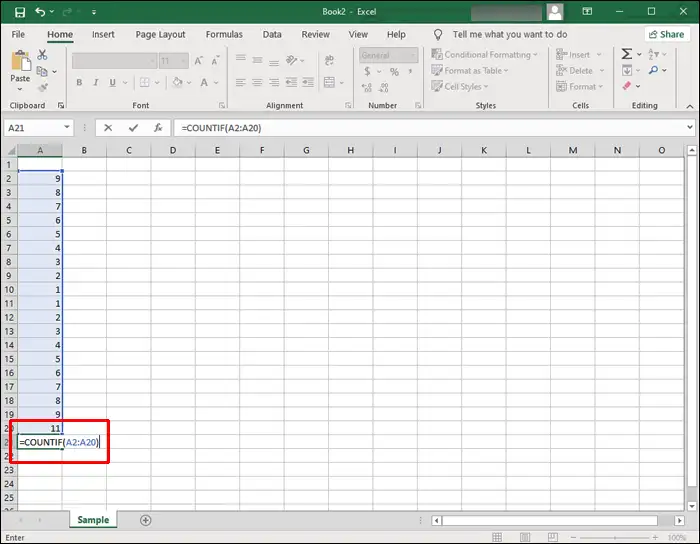Switch to the Page Layout tab
This screenshot has height=544, width=700.
point(160,34)
